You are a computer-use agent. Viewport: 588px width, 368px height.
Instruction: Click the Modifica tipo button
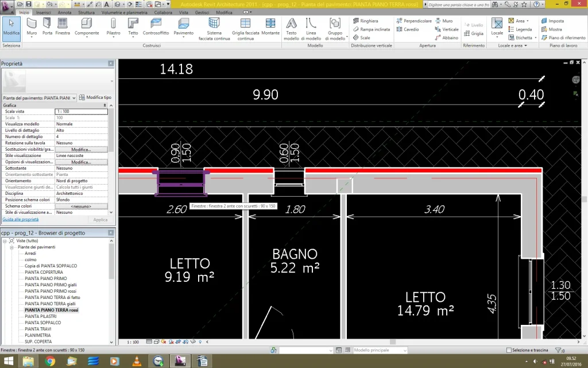click(x=95, y=97)
